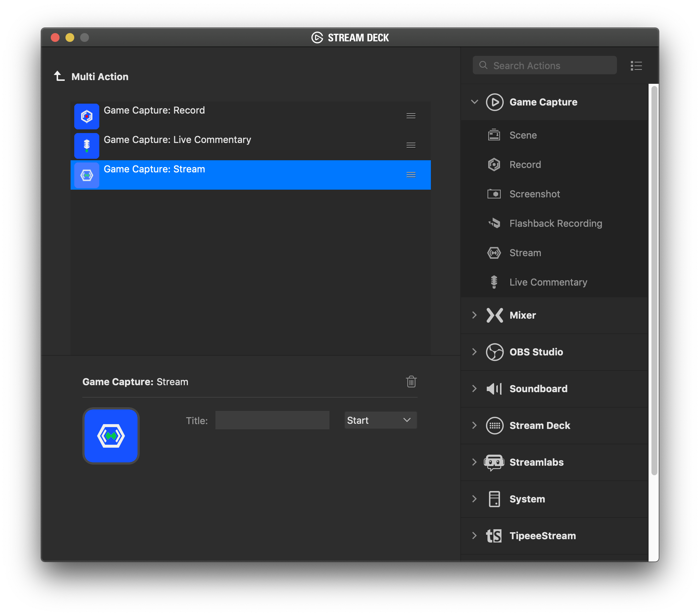Click the TipeeeStream logo icon

pyautogui.click(x=494, y=536)
